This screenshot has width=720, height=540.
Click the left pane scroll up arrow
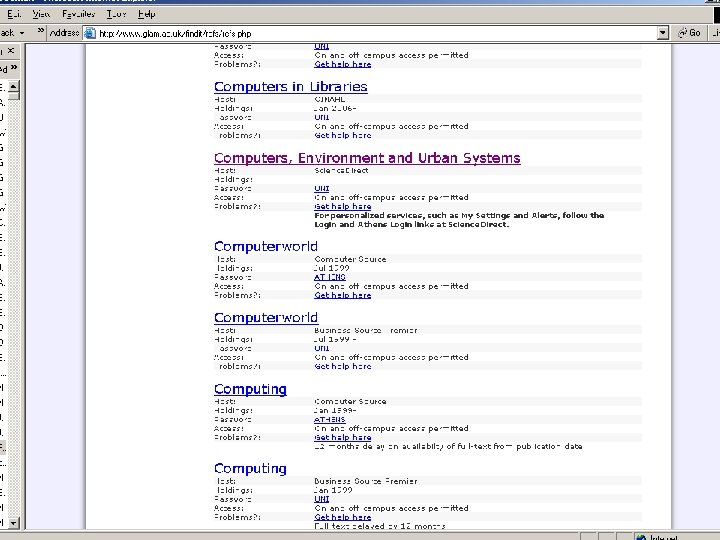14,86
